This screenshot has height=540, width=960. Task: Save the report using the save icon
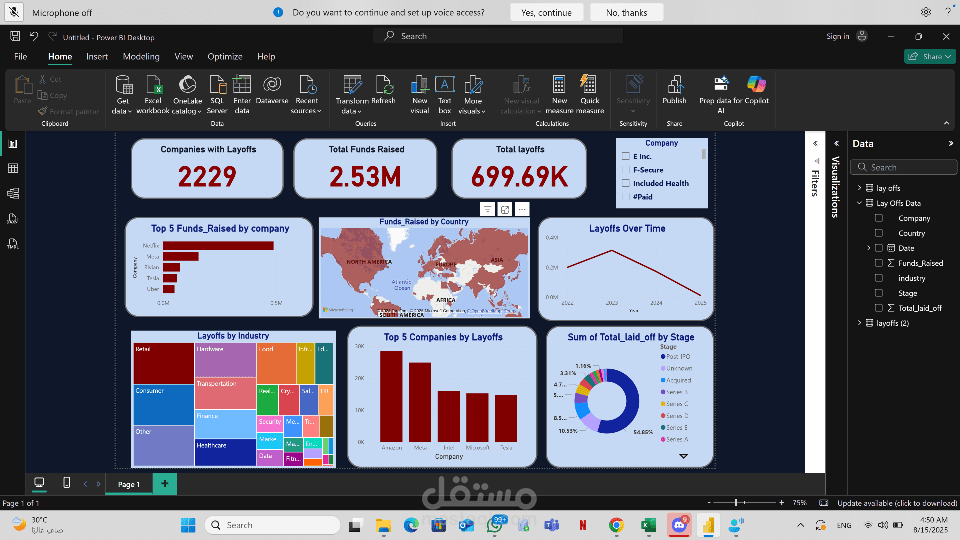tap(15, 36)
